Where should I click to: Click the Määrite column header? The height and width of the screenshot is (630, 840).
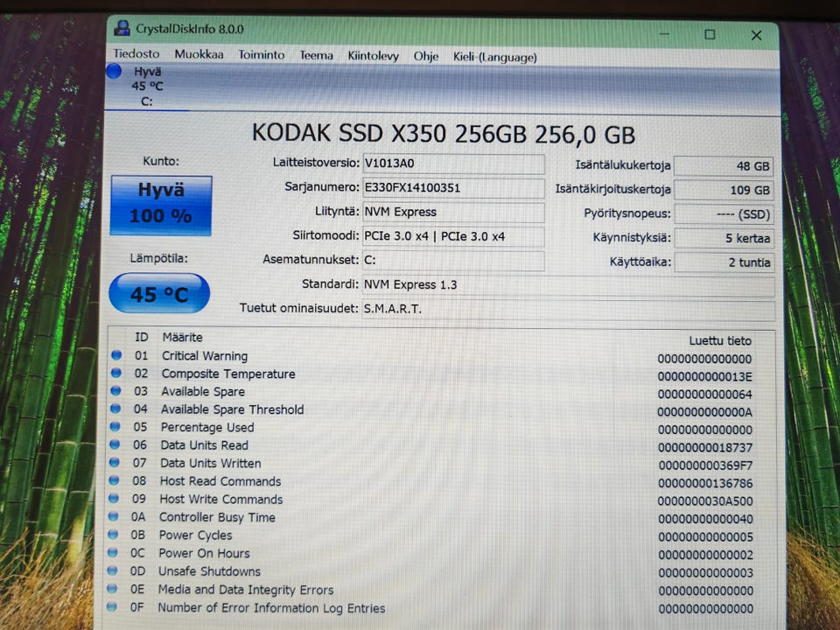[x=183, y=338]
